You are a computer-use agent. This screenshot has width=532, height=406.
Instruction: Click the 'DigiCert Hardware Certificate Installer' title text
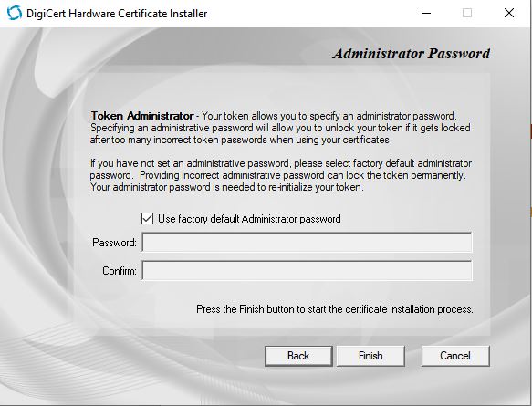point(117,14)
